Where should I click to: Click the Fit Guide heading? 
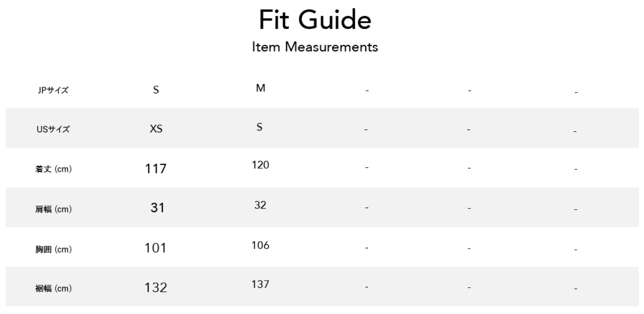click(315, 20)
